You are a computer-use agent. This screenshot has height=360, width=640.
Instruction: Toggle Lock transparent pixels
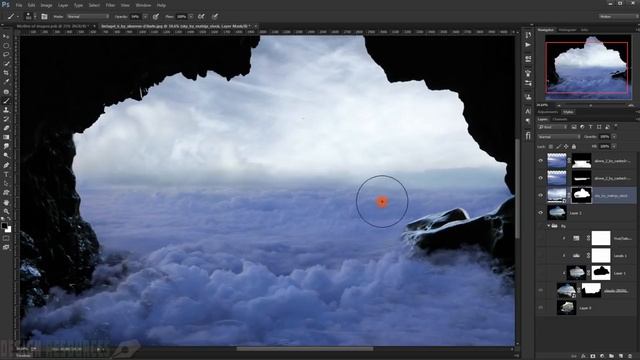click(x=551, y=146)
